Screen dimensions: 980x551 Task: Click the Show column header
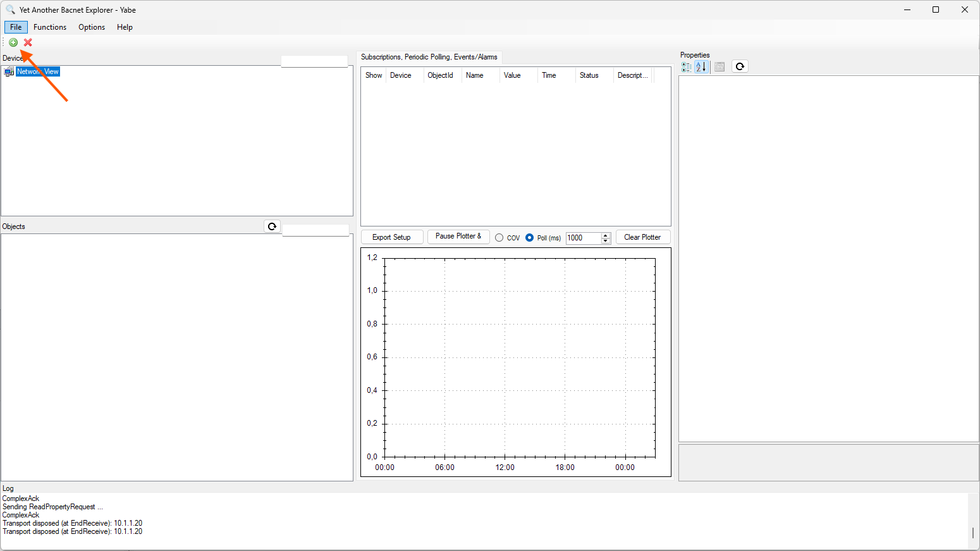374,75
